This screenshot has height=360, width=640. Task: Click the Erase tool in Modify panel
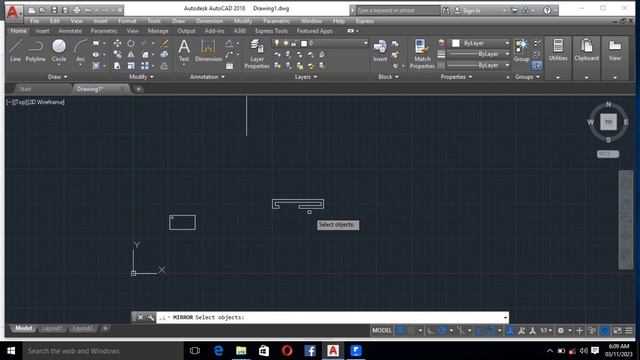(164, 43)
